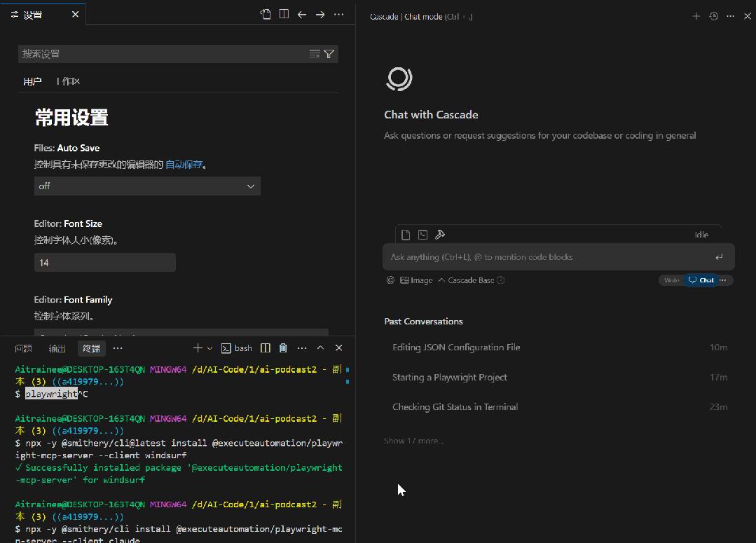The height and width of the screenshot is (543, 756).
Task: Open more actions menu in settings editor
Action: tap(339, 15)
